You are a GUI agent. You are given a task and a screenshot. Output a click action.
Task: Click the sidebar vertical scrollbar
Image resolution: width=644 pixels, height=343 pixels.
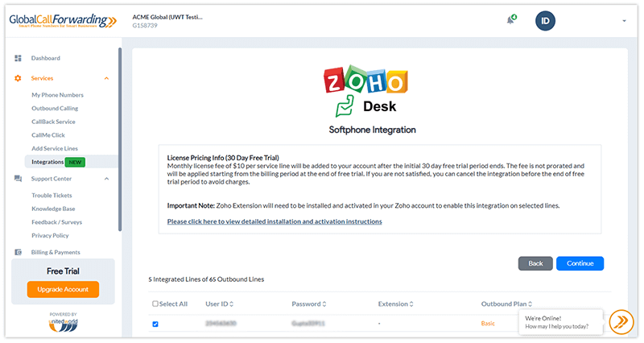120,139
